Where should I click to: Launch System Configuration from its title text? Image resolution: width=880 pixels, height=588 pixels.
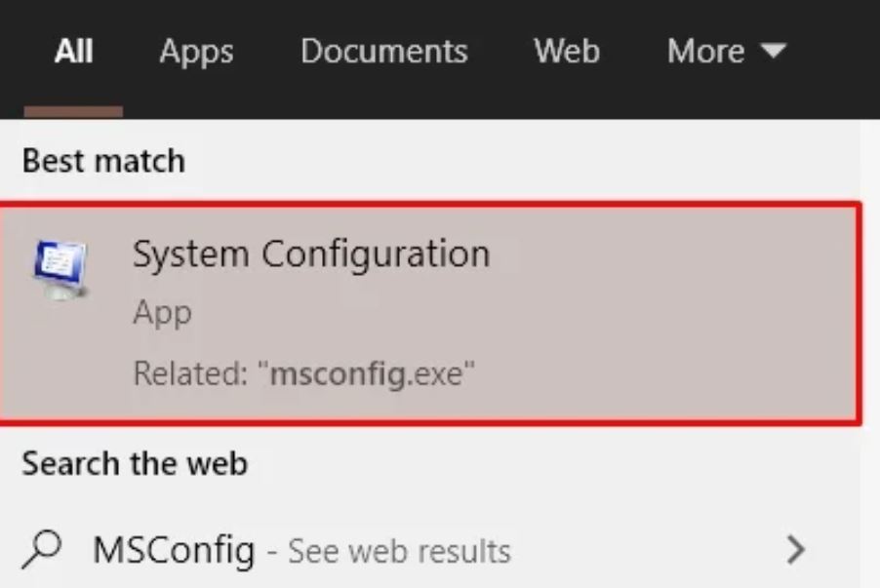(x=310, y=255)
